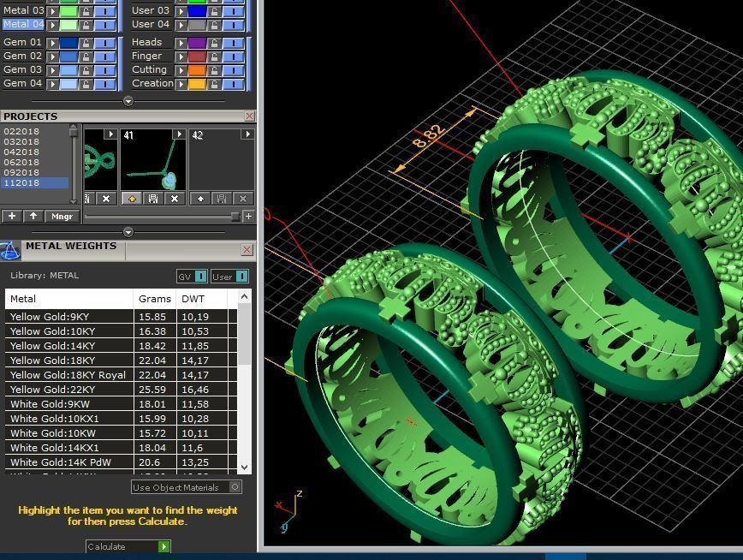Viewport: 743px width, 560px height.
Task: Lock the Cutting layer
Action: [x=214, y=71]
